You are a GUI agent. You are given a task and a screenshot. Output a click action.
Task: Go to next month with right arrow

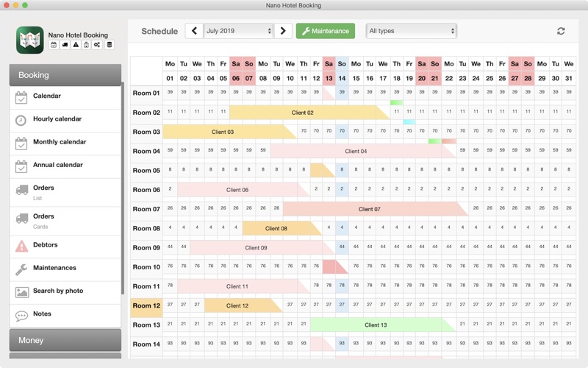tap(283, 31)
